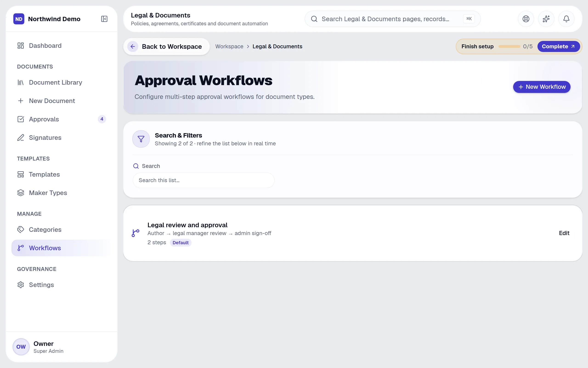Click the workflow branch icon beside Legal review
Image resolution: width=588 pixels, height=368 pixels.
[136, 233]
